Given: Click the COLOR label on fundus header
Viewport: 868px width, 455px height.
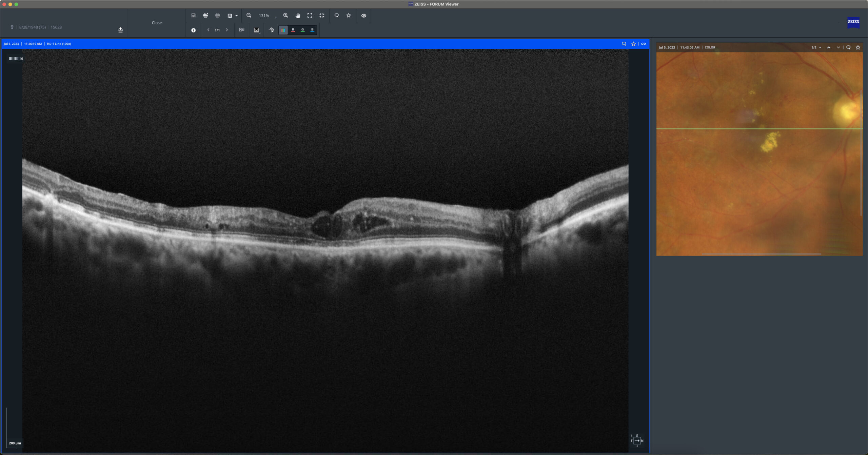Looking at the screenshot, I should (710, 47).
